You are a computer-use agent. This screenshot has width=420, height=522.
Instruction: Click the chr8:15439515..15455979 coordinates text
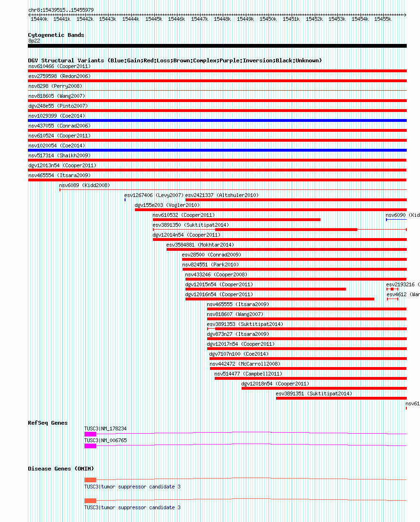(x=61, y=10)
